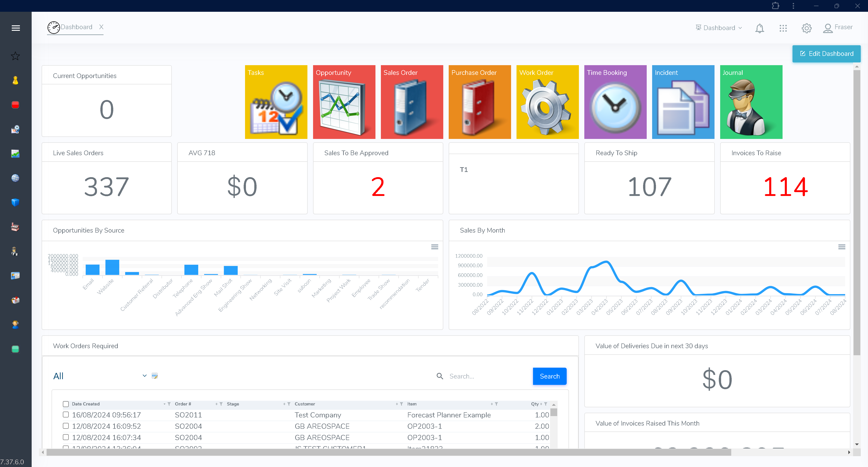Viewport: 868px width, 467px height.
Task: Open the notifications bell
Action: [759, 28]
